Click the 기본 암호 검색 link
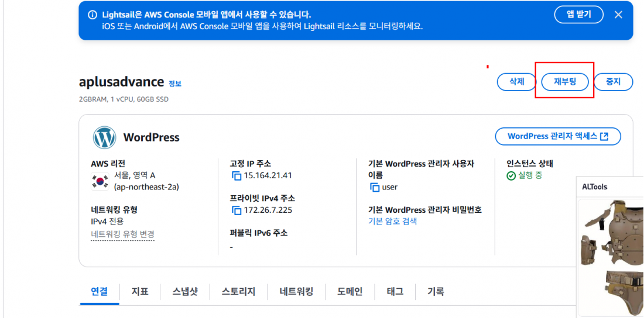Screen dimensions: 644x318 (393, 222)
